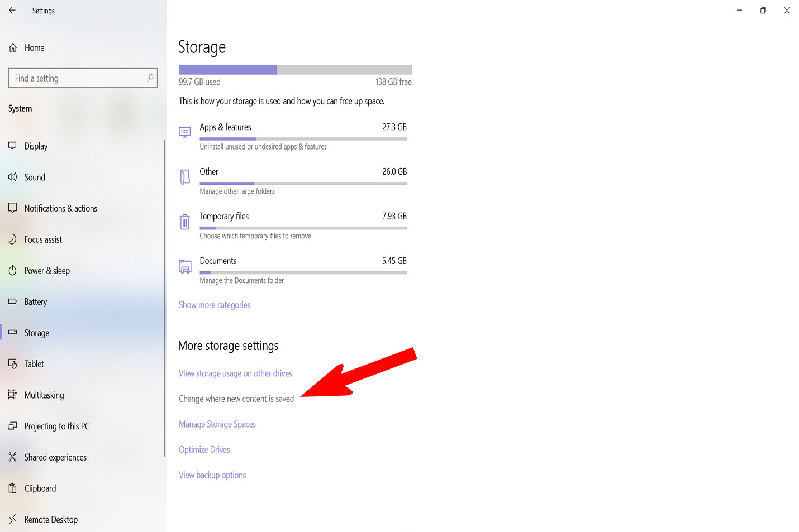799x532 pixels.
Task: Minimize the Settings window
Action: coord(739,10)
